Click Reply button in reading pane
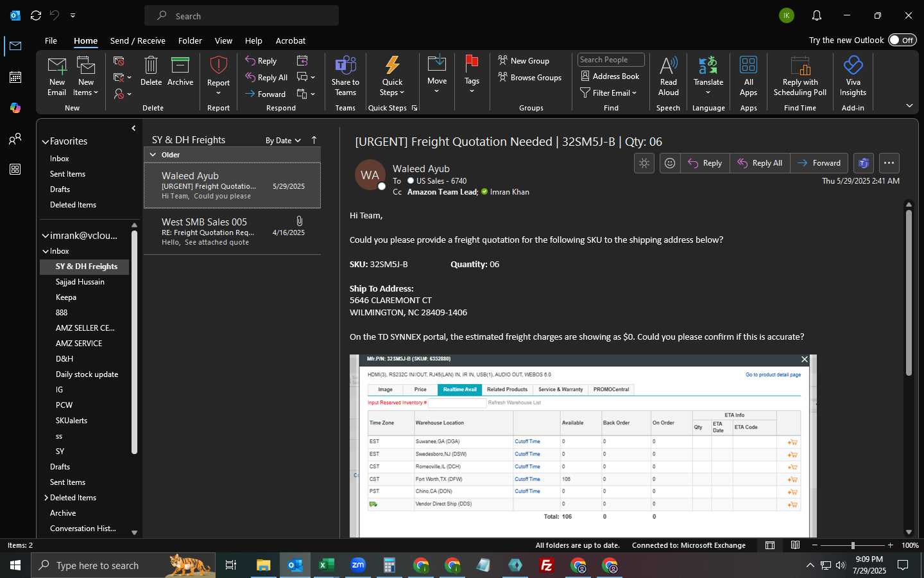924x578 pixels. [705, 163]
